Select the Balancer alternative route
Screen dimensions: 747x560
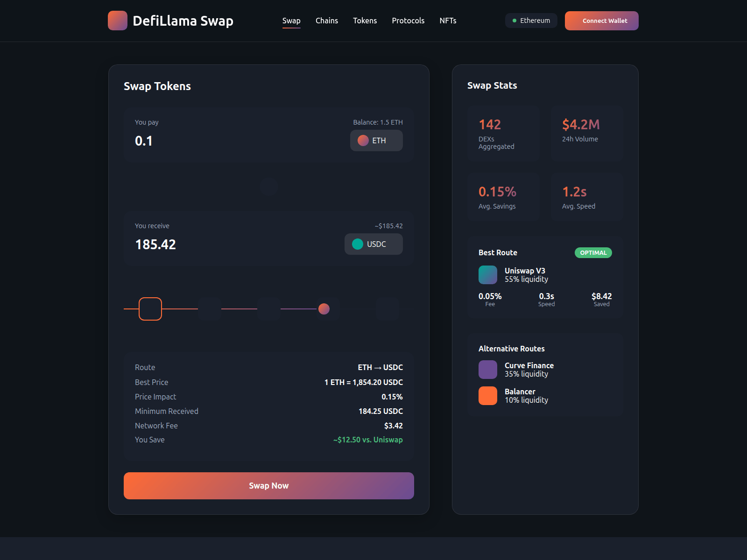[545, 396]
